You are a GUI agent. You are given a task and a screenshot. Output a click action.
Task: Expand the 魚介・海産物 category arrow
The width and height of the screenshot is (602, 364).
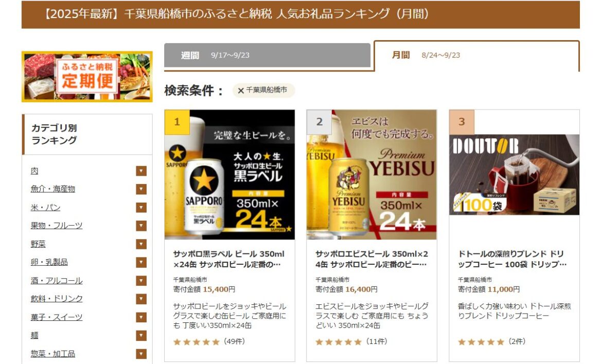(141, 189)
